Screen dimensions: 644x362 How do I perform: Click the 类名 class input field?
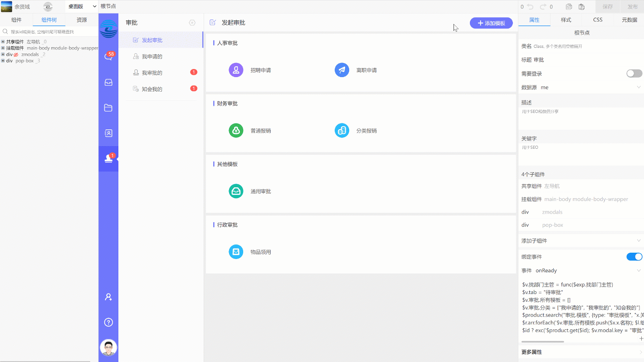point(588,46)
